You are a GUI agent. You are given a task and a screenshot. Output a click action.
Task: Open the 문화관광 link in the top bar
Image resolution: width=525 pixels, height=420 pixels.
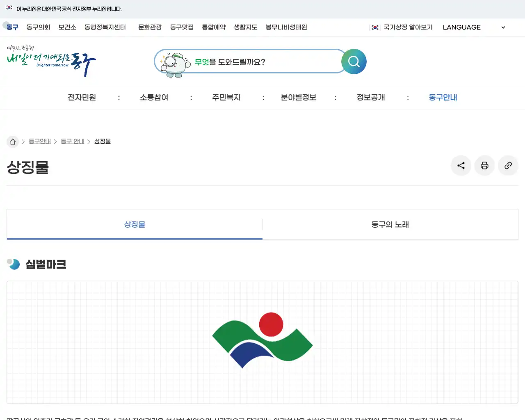[150, 27]
